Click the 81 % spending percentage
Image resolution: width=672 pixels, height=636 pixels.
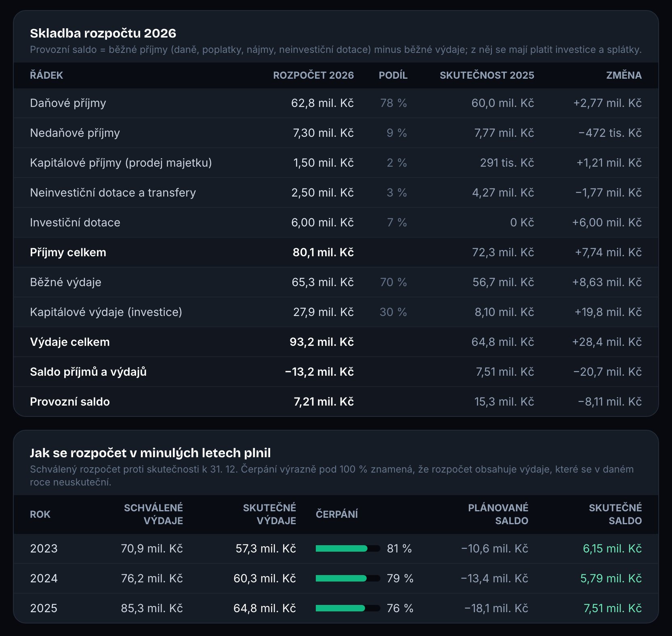399,549
